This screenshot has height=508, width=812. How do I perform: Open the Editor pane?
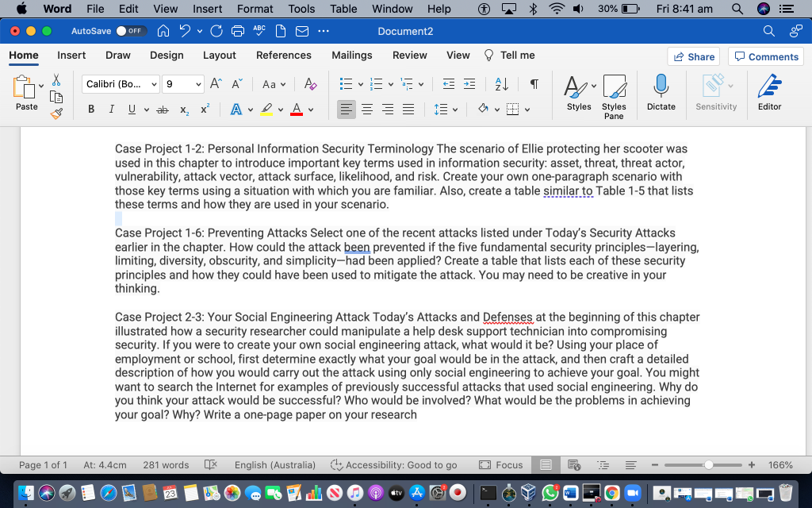click(x=768, y=93)
